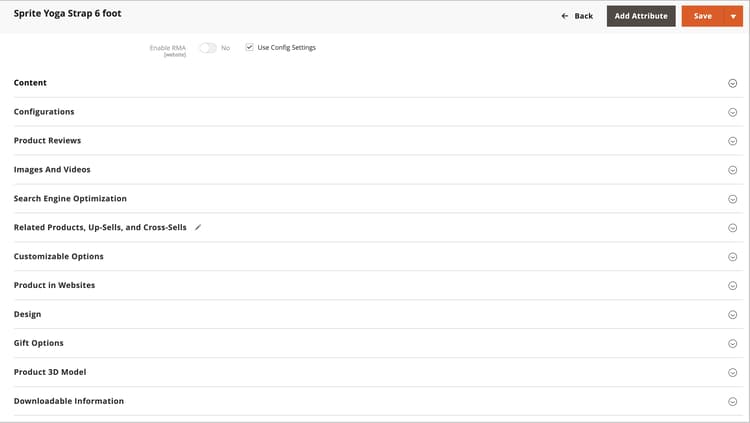Expand the Design section chevron
The width and height of the screenshot is (750, 423).
point(732,314)
